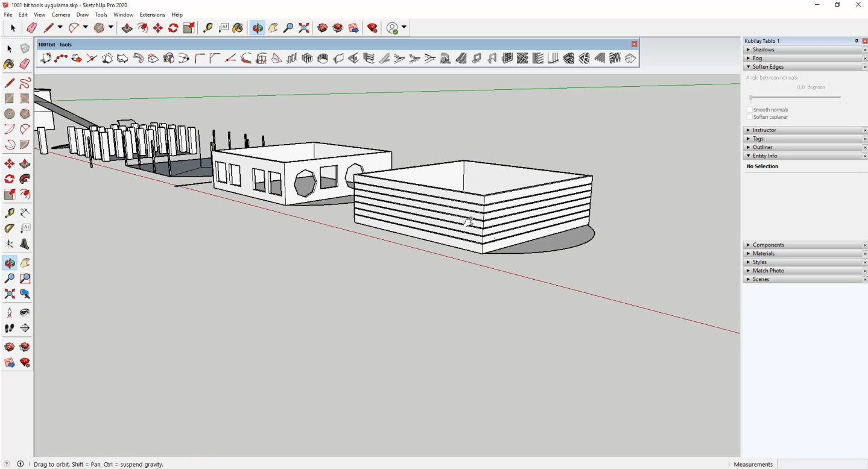This screenshot has width=868, height=469.
Task: Enable the Smooth normals checkbox
Action: 750,110
